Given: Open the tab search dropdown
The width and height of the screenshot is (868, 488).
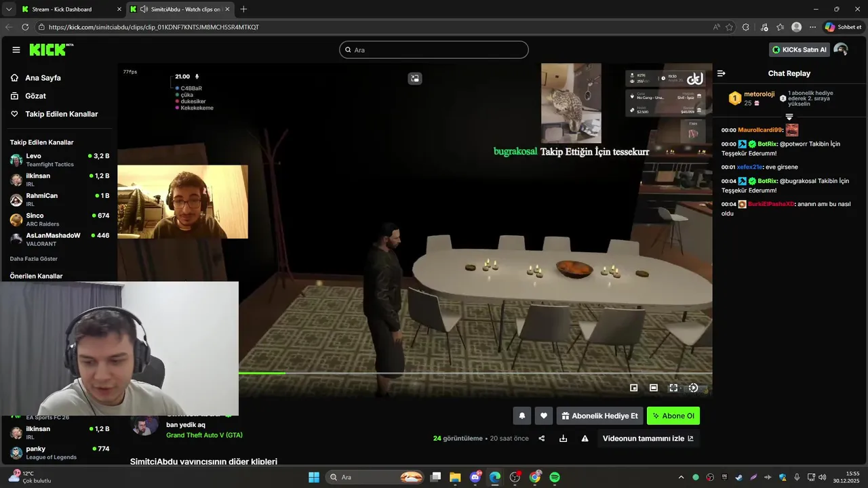Looking at the screenshot, I should [x=8, y=9].
